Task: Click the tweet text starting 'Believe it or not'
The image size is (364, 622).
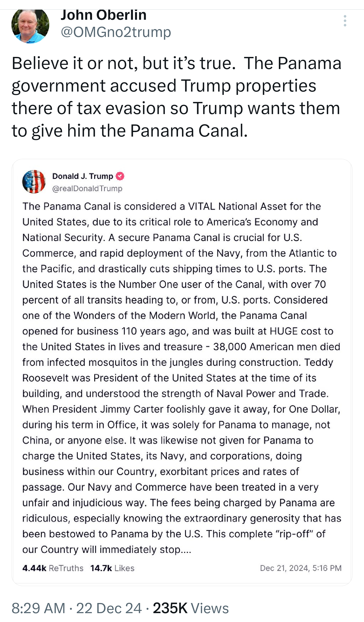Action: pyautogui.click(x=176, y=97)
